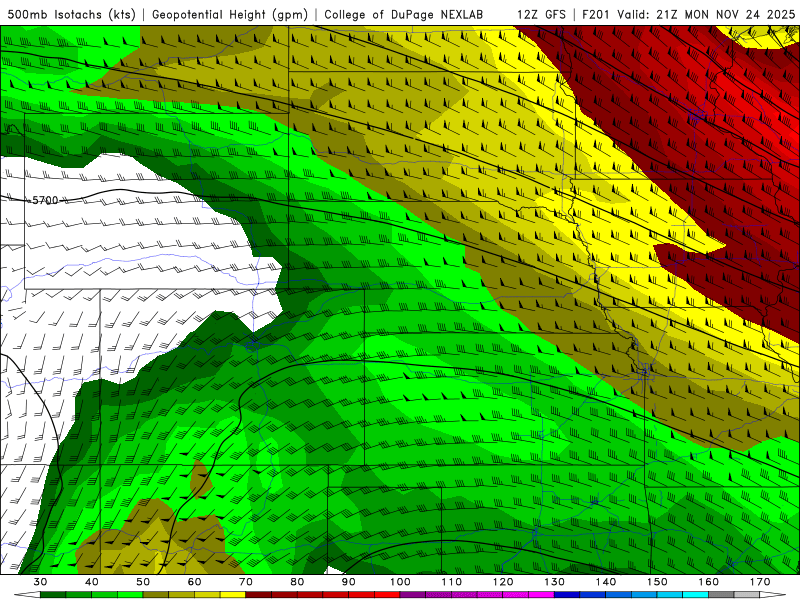This screenshot has width=800, height=600.
Task: Select the darkest red legend swatch
Action: pos(259,595)
